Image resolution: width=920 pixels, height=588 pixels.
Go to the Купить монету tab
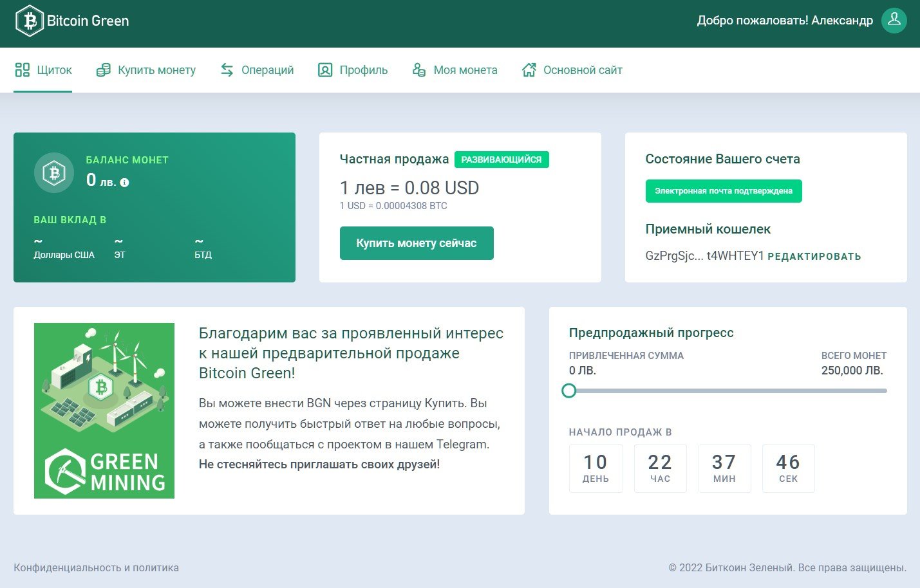146,70
